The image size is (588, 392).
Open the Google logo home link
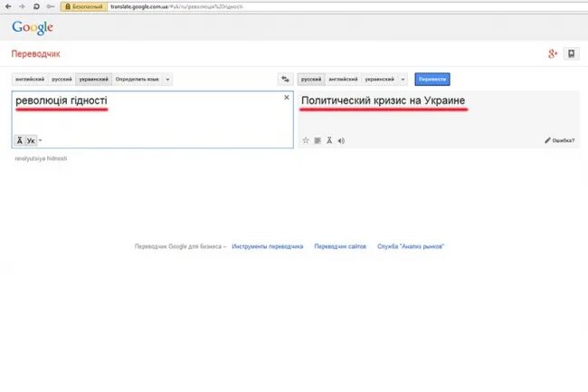pos(33,27)
